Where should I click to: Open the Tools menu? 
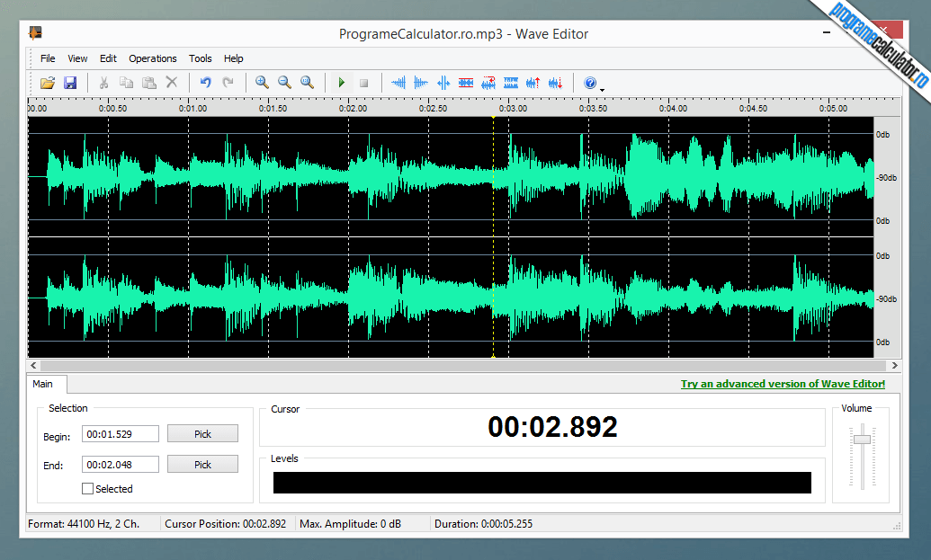pos(200,58)
